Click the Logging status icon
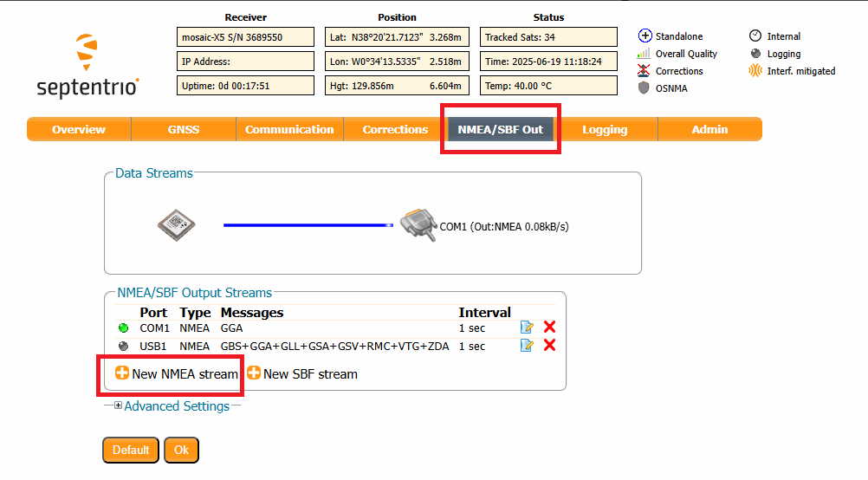 click(x=755, y=54)
